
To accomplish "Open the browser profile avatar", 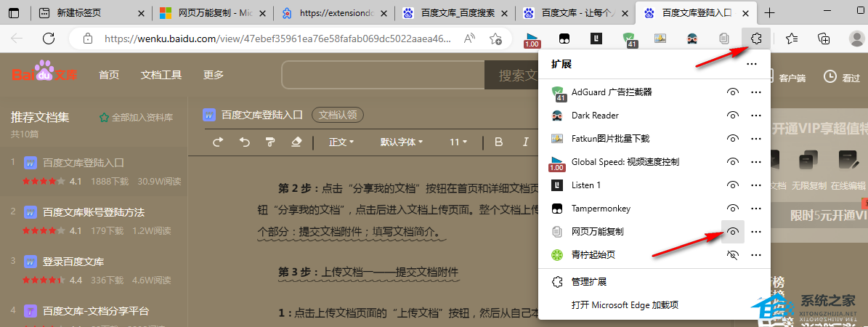I will [x=857, y=39].
